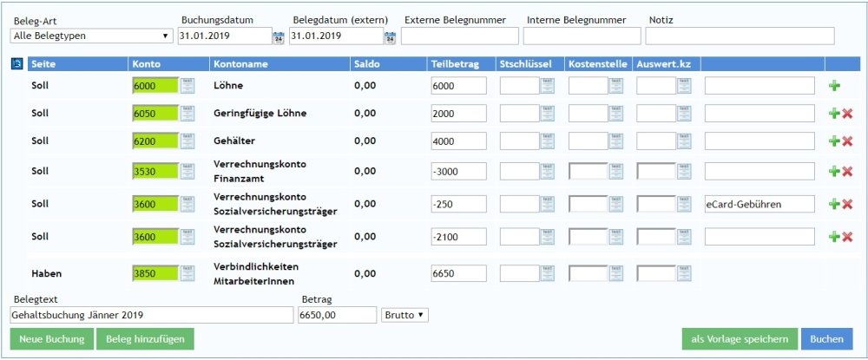Click the Neue Buchung button
The width and height of the screenshot is (868, 360).
point(51,339)
